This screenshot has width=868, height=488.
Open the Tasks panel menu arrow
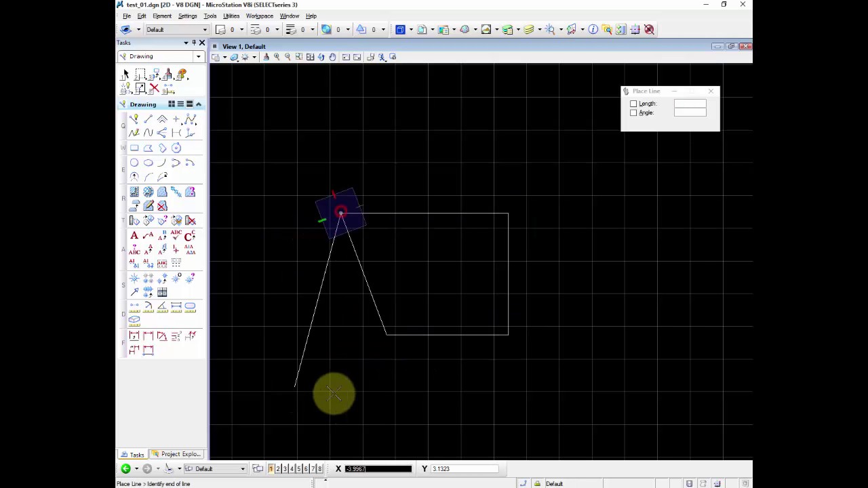coord(185,43)
